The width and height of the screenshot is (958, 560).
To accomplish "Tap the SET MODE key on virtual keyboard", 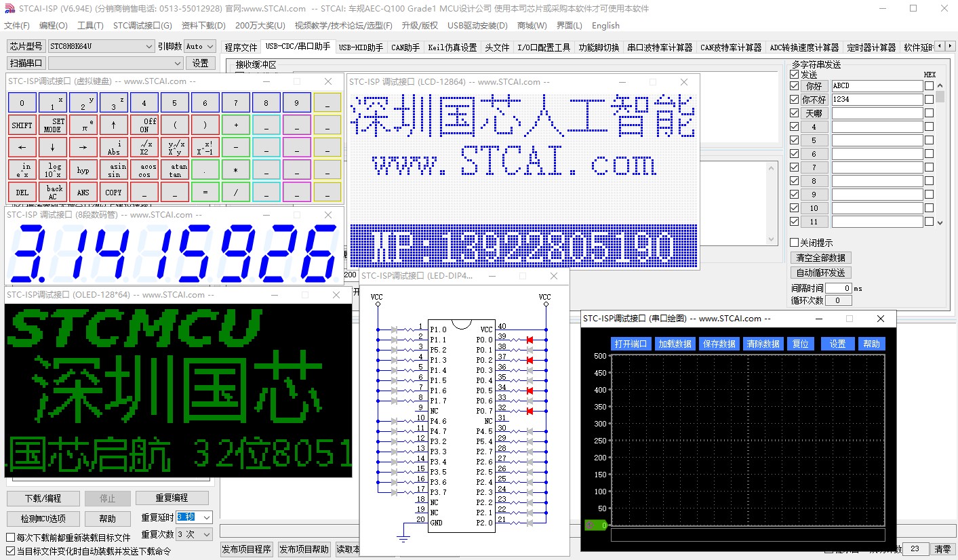I will click(52, 125).
